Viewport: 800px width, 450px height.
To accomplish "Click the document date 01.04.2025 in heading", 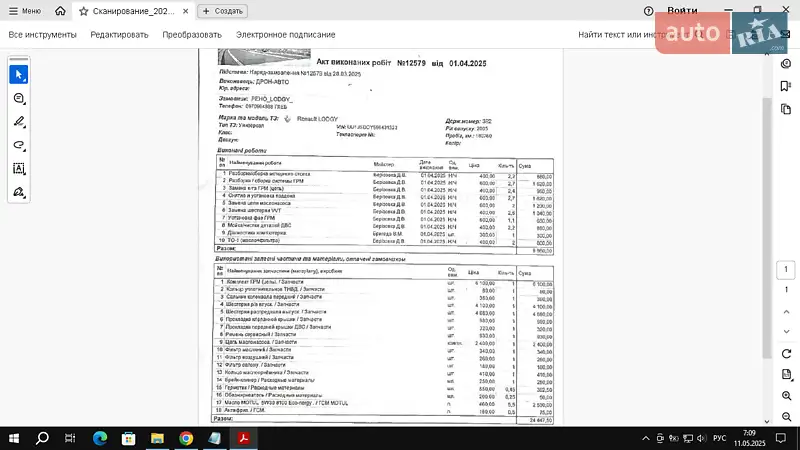I will (468, 63).
